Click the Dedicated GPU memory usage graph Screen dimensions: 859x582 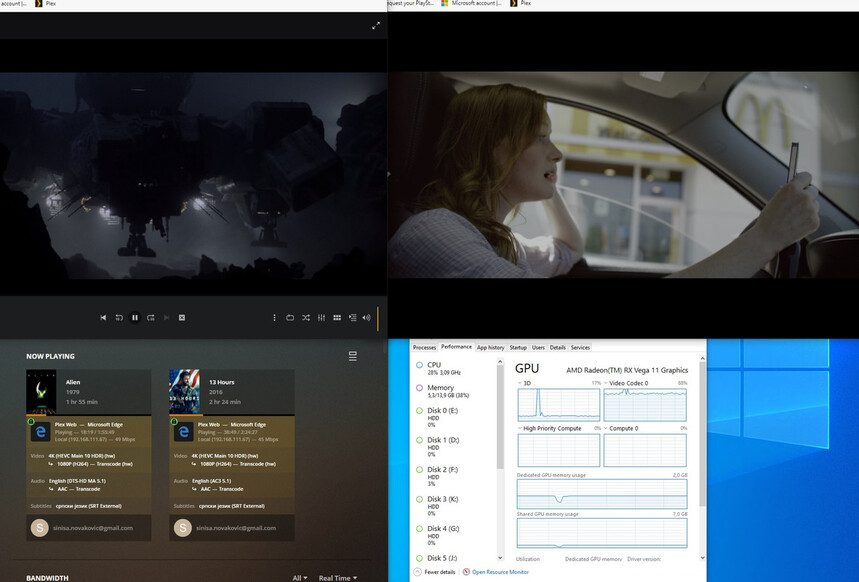click(602, 494)
